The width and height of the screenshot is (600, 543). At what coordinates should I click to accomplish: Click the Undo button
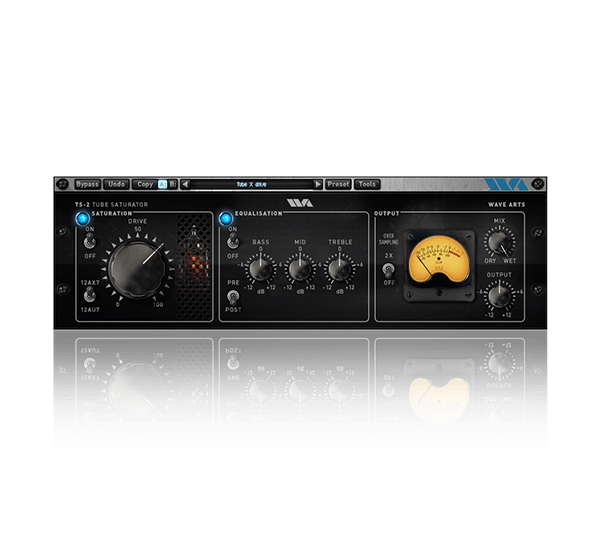tap(116, 184)
